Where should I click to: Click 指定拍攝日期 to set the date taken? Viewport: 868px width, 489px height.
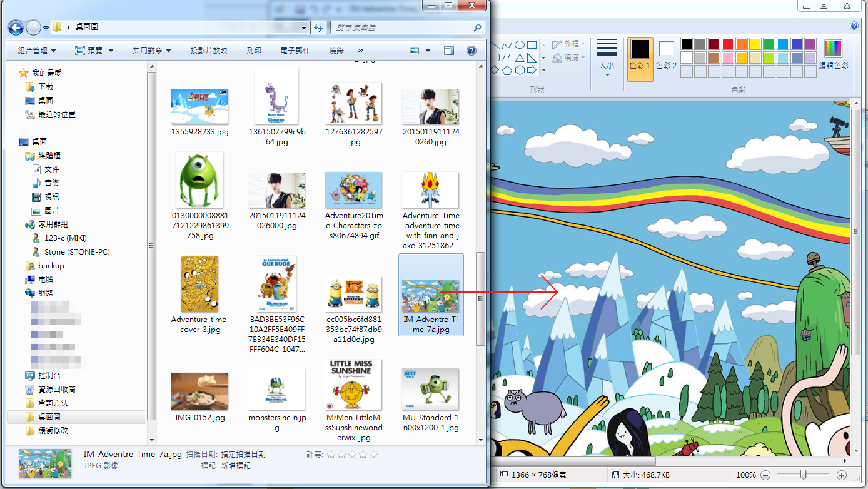pyautogui.click(x=243, y=455)
